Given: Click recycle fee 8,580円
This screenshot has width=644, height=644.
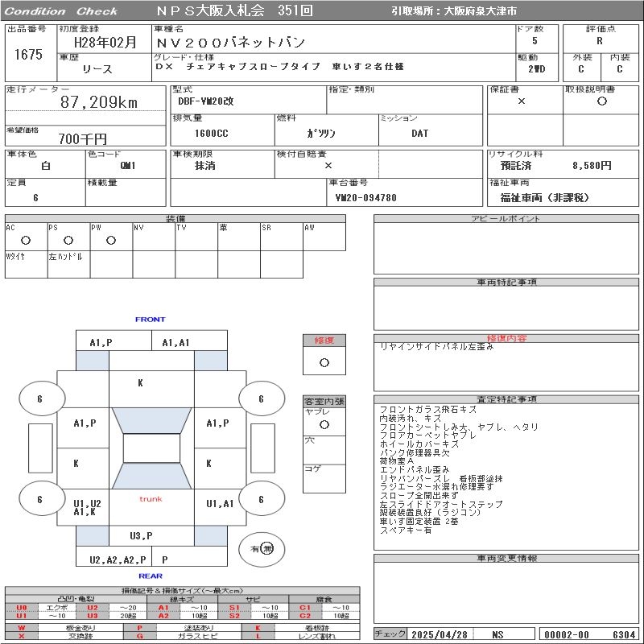Looking at the screenshot, I should tap(592, 166).
